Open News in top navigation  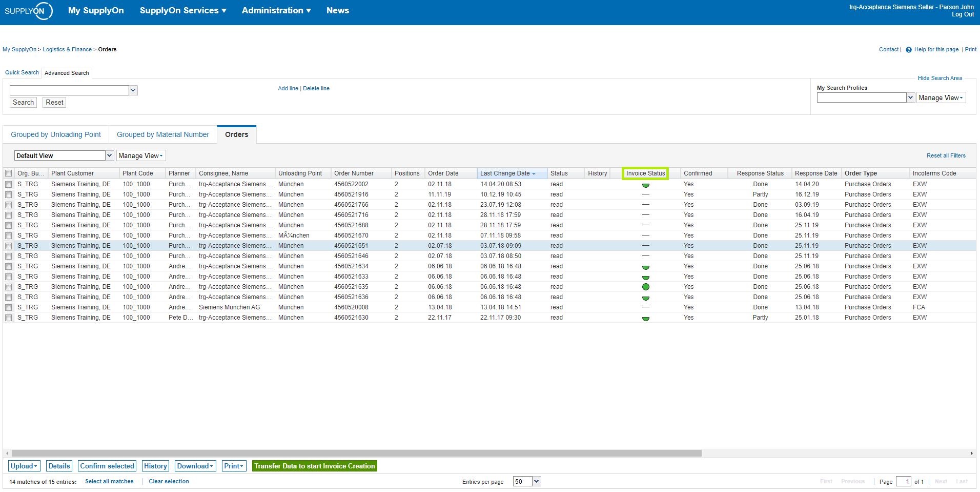pos(338,10)
